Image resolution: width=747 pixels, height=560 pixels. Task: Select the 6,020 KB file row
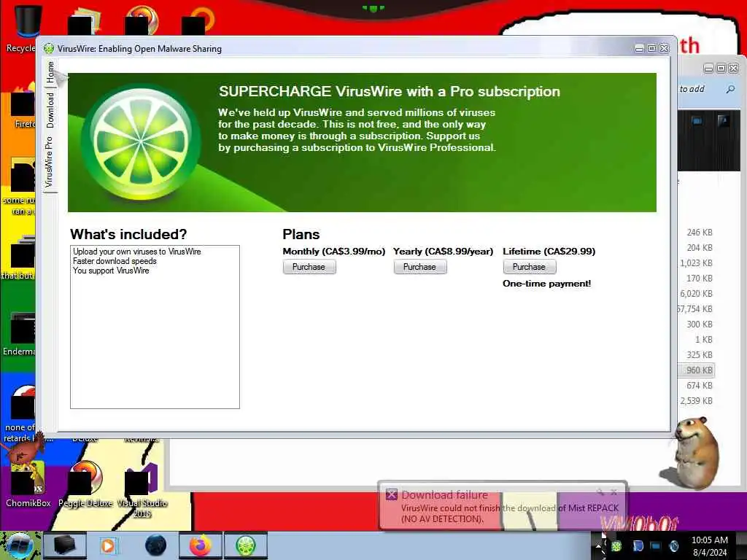697,293
